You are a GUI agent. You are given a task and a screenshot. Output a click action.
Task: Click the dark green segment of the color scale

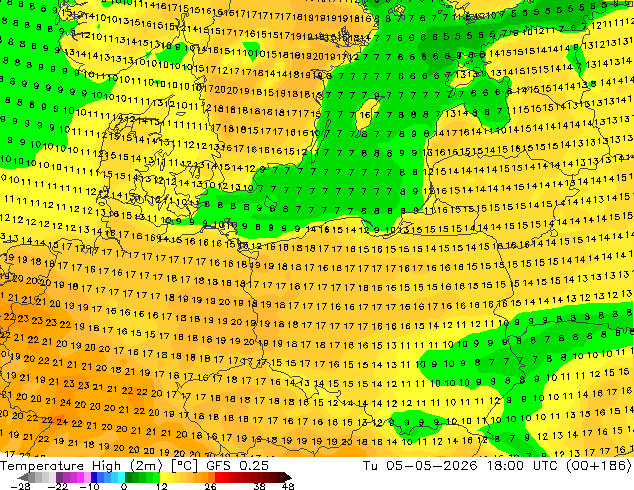point(128,477)
